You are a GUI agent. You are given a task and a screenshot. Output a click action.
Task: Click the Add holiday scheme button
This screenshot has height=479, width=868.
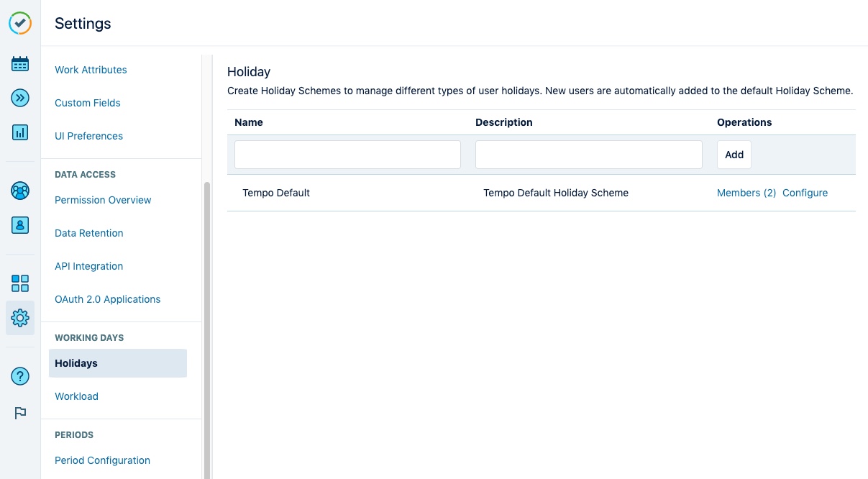click(734, 155)
